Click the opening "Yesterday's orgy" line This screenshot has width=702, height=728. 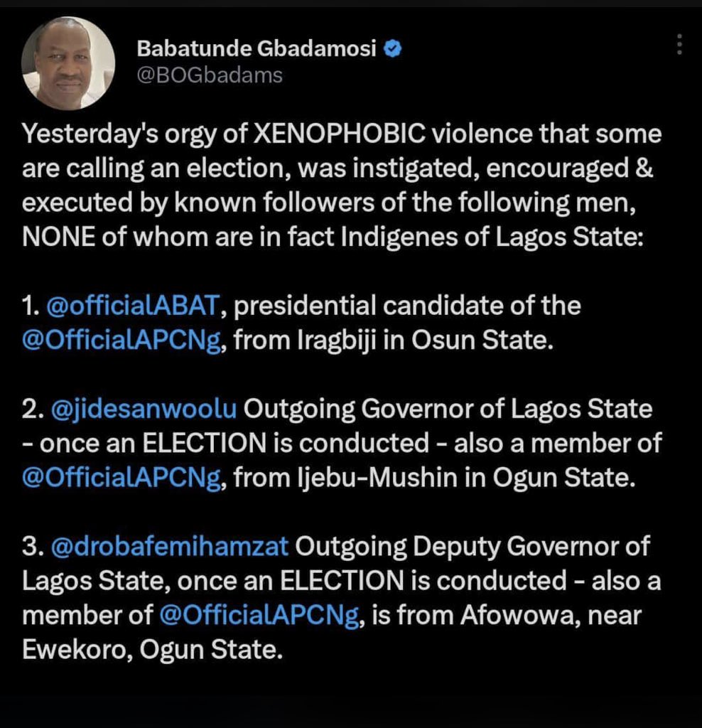click(x=342, y=134)
